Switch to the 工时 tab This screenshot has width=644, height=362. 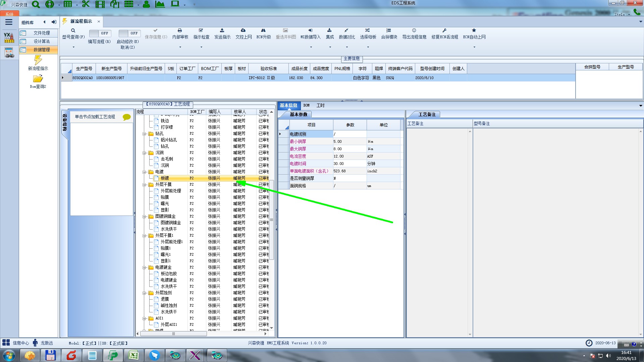[x=320, y=105]
